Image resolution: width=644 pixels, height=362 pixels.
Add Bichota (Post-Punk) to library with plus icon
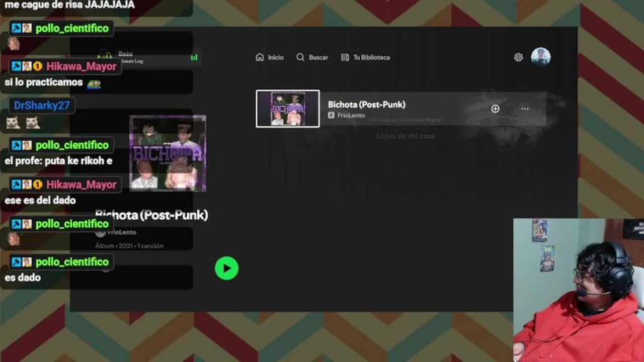pyautogui.click(x=495, y=109)
